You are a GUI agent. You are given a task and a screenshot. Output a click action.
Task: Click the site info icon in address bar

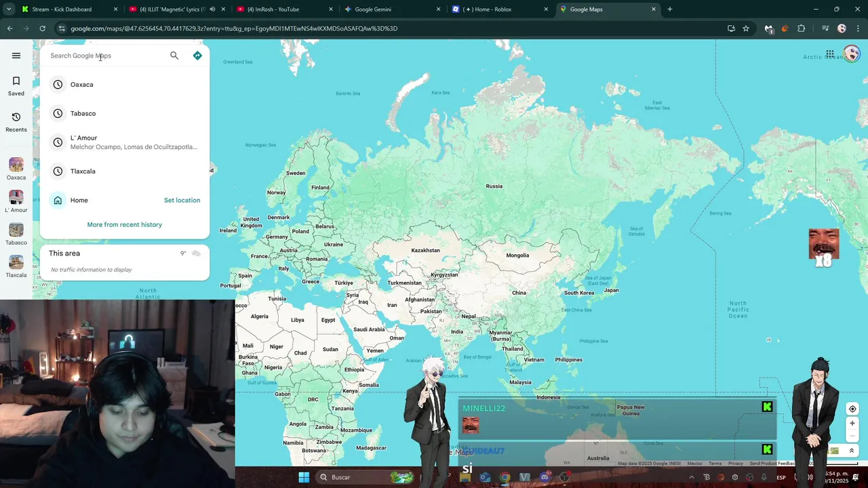pos(62,28)
